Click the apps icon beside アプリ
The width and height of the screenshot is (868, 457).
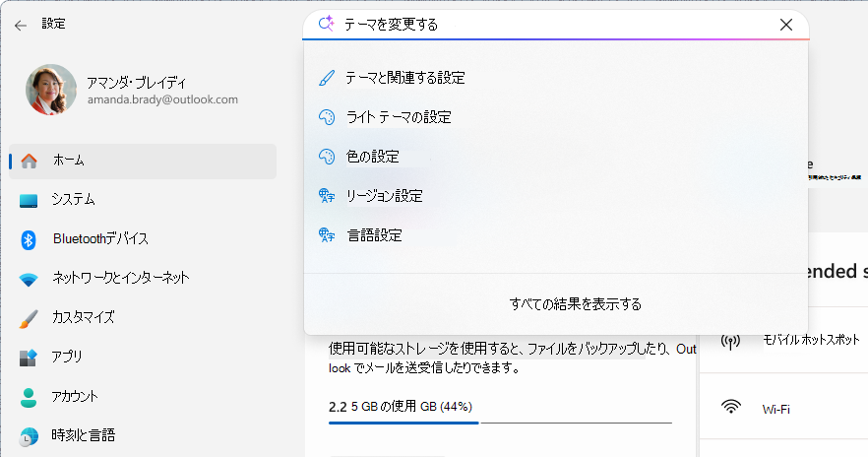[x=29, y=358]
